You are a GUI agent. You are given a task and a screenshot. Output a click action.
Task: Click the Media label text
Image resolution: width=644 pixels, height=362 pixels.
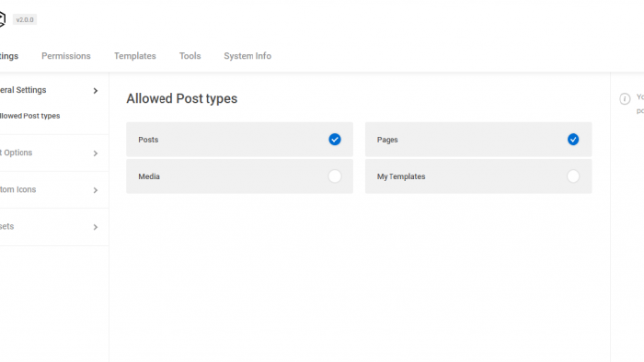click(149, 176)
